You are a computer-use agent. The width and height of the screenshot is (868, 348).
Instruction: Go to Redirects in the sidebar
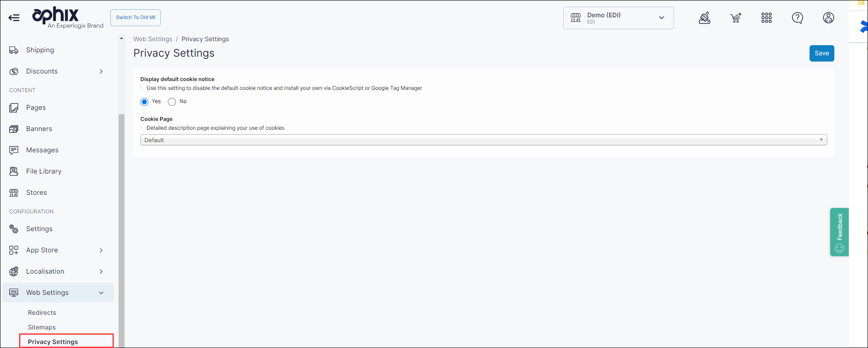(42, 313)
